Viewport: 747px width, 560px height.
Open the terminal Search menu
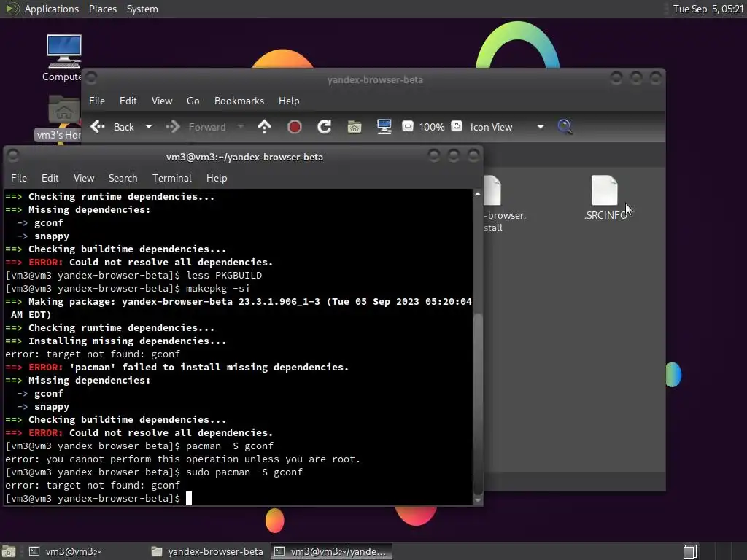pos(123,178)
